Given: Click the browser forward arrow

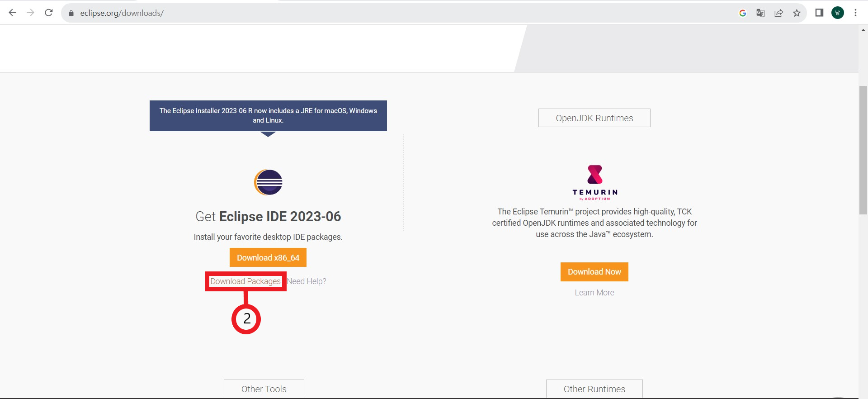Looking at the screenshot, I should click(x=30, y=13).
